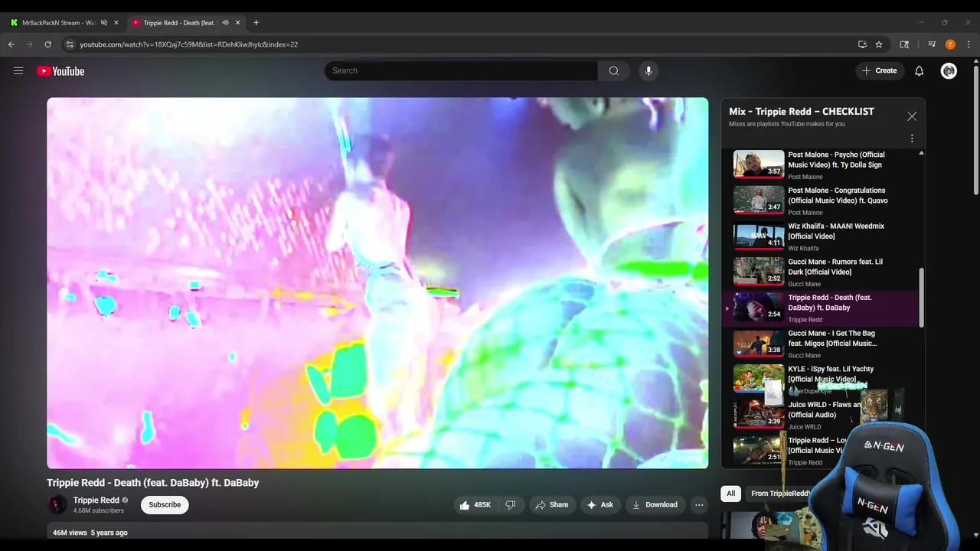The width and height of the screenshot is (980, 551).
Task: Share the Death video
Action: tap(552, 505)
